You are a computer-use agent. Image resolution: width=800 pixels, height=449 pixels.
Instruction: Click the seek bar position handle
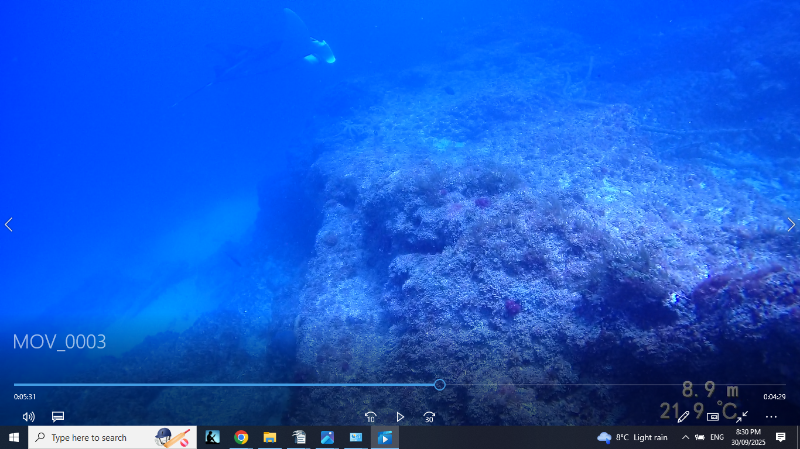440,384
